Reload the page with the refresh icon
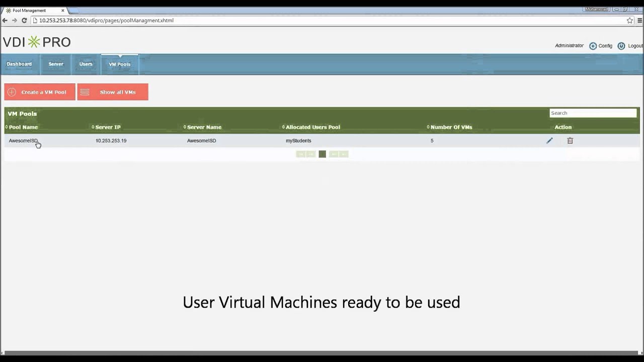Image resolution: width=644 pixels, height=362 pixels. 24,21
